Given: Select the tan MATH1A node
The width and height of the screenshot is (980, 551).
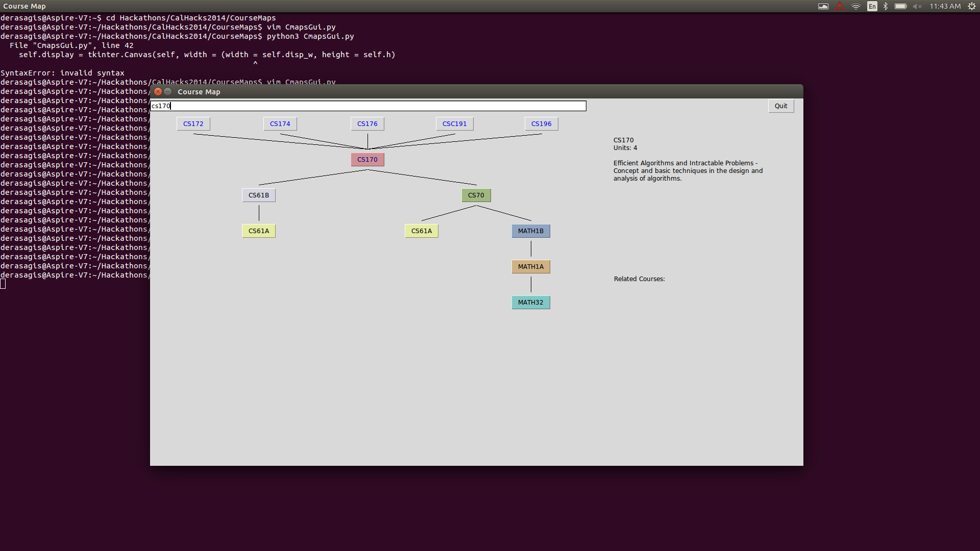Looking at the screenshot, I should (x=530, y=267).
